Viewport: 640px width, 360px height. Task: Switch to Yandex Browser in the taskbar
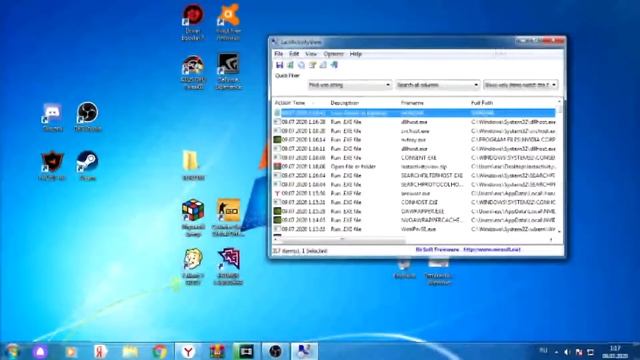[x=188, y=351]
